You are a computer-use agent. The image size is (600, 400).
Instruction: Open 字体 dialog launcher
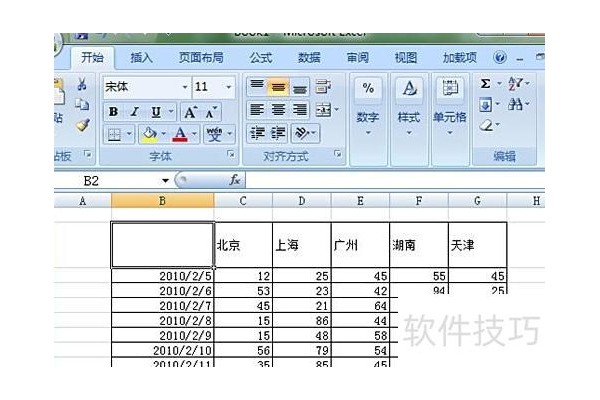(x=230, y=154)
